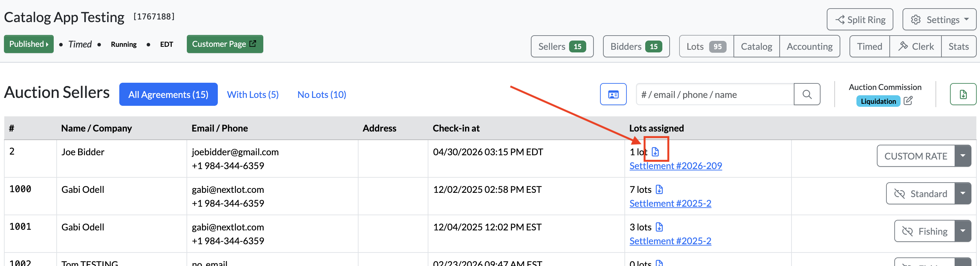Switch to No Lots (10) filter

[x=322, y=94]
